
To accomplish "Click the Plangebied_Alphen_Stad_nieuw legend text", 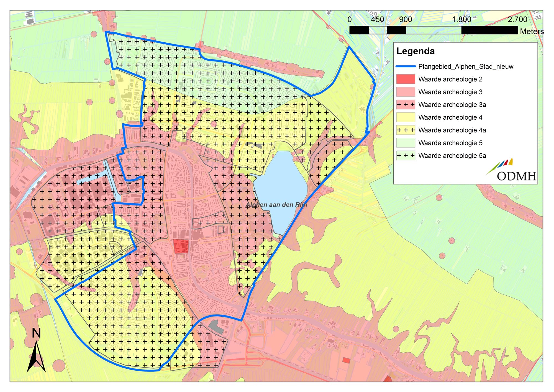I will pos(466,67).
